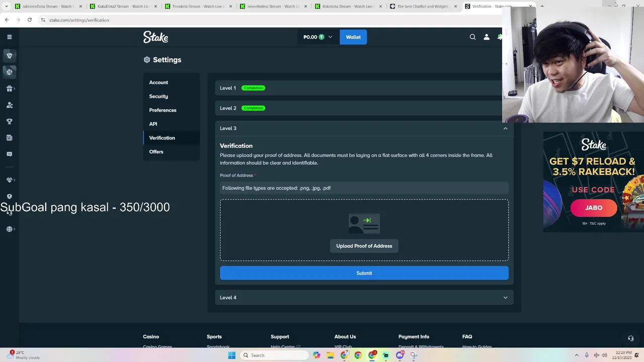Viewport: 644px width, 362px height.
Task: Click the ID card upload illustration
Action: 364,224
